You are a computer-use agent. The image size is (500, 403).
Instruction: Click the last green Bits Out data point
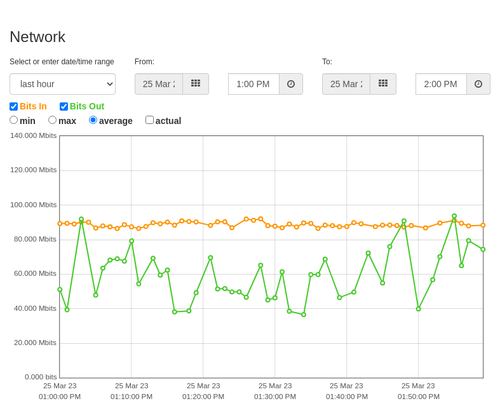[483, 249]
